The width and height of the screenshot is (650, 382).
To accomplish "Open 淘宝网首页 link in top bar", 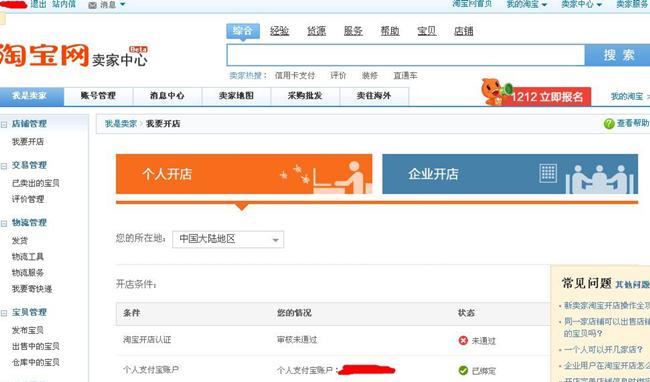I will click(x=472, y=4).
